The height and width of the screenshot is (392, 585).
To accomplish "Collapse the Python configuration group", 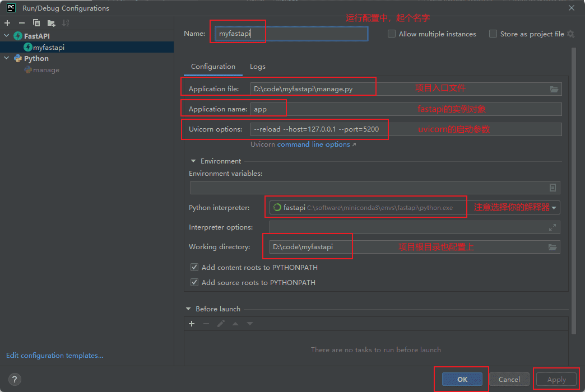I will point(6,58).
